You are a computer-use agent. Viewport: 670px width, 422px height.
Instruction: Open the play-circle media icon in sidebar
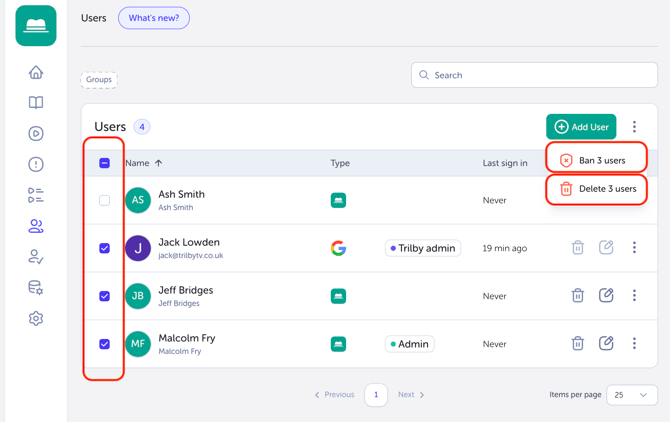36,133
